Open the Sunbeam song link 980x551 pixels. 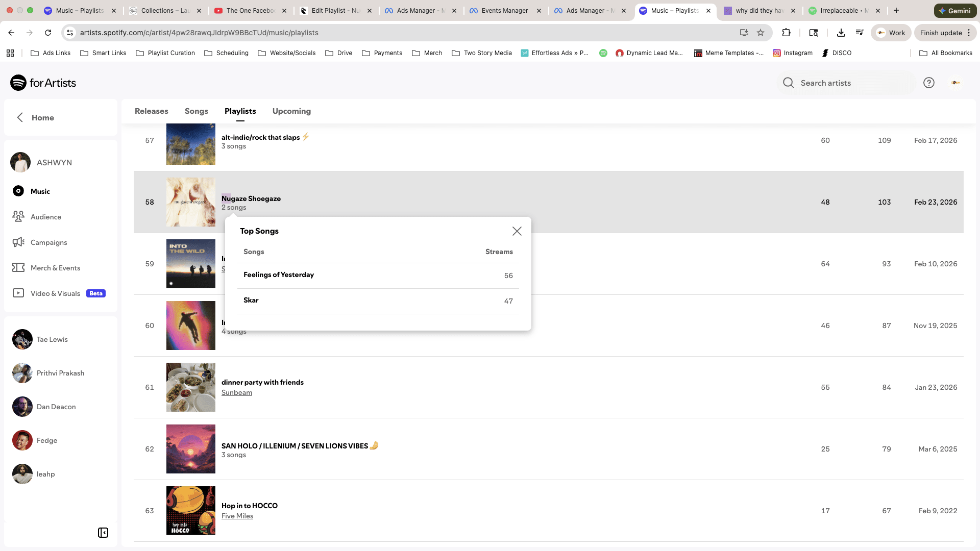point(237,392)
